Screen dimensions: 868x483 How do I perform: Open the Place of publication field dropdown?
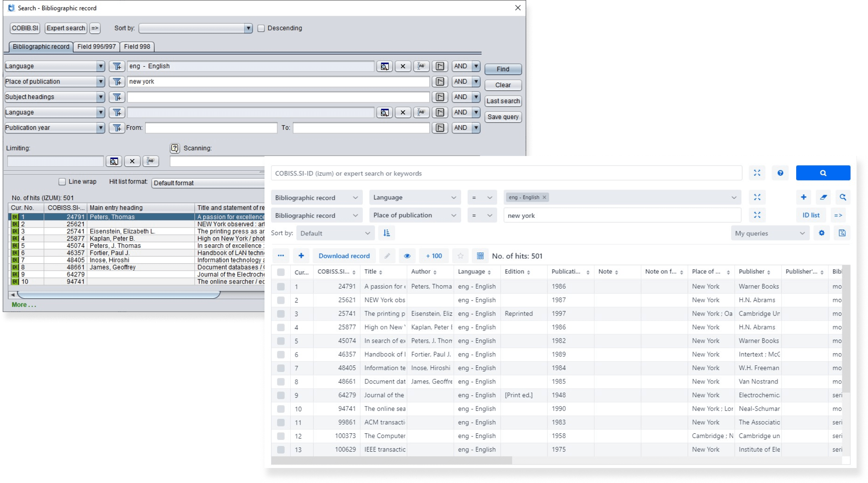(415, 215)
